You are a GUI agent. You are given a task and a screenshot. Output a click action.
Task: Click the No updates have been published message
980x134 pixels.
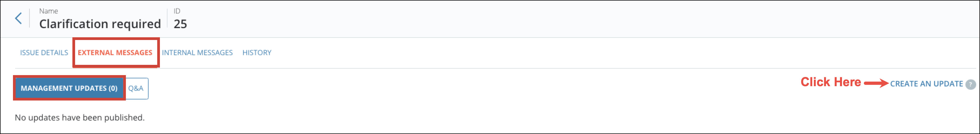pyautogui.click(x=80, y=118)
